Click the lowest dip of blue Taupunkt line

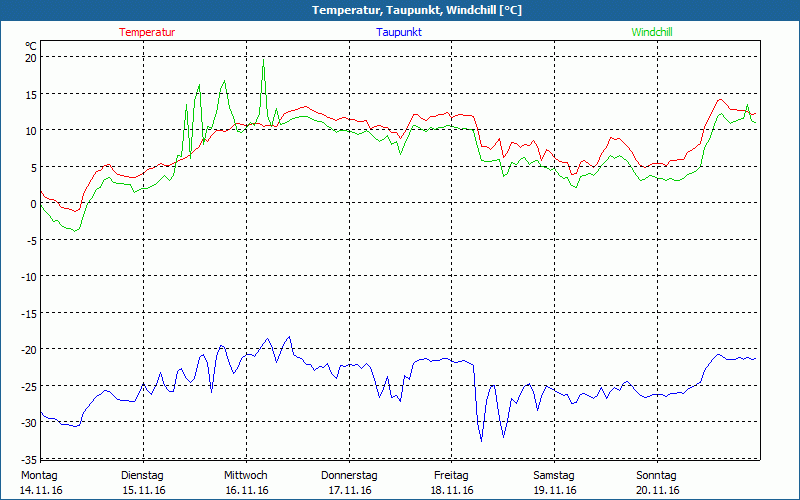(481, 440)
